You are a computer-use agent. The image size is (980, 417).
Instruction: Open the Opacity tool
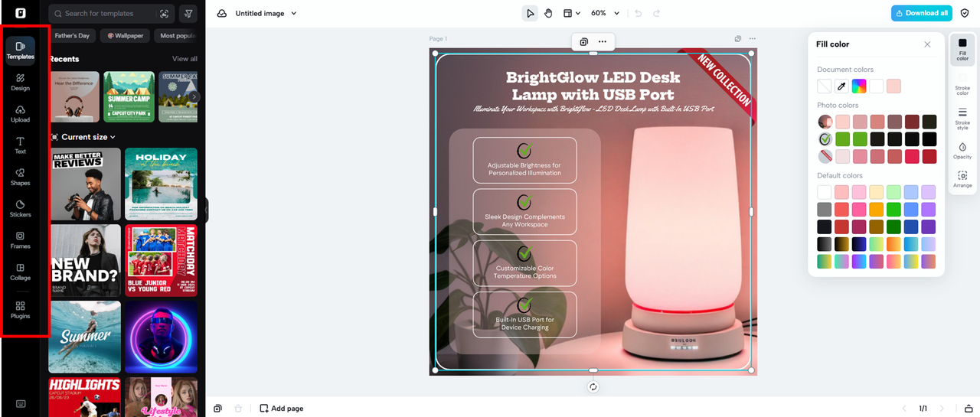[x=962, y=151]
